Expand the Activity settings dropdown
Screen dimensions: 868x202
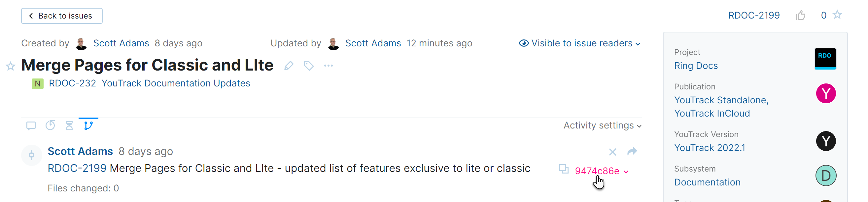[602, 126]
